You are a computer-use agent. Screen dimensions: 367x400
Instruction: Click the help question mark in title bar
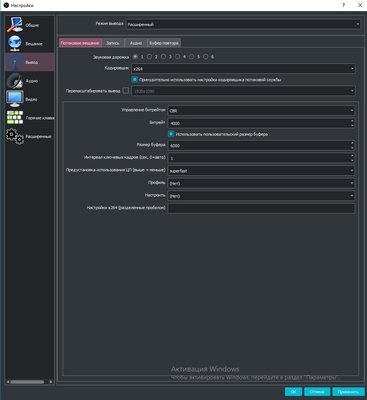pos(343,5)
